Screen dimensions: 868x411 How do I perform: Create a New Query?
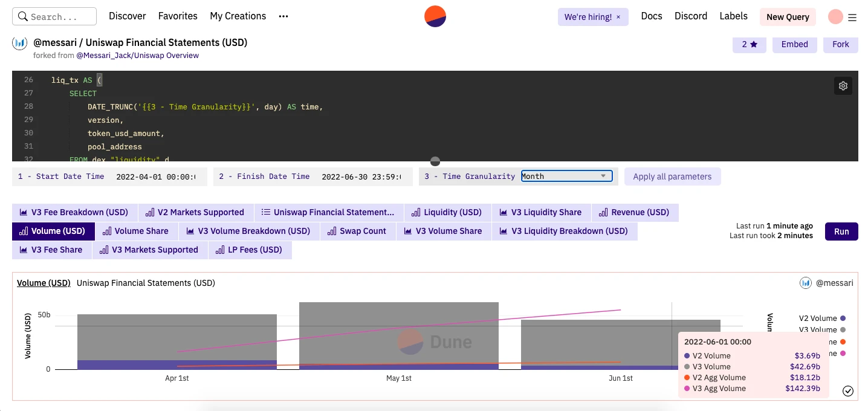788,17
